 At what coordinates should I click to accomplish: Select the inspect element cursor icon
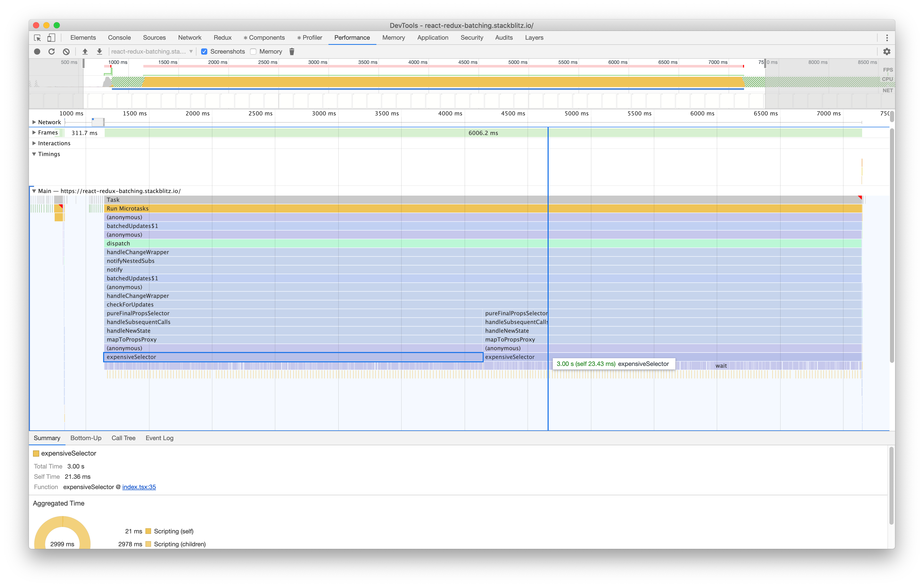pos(37,38)
